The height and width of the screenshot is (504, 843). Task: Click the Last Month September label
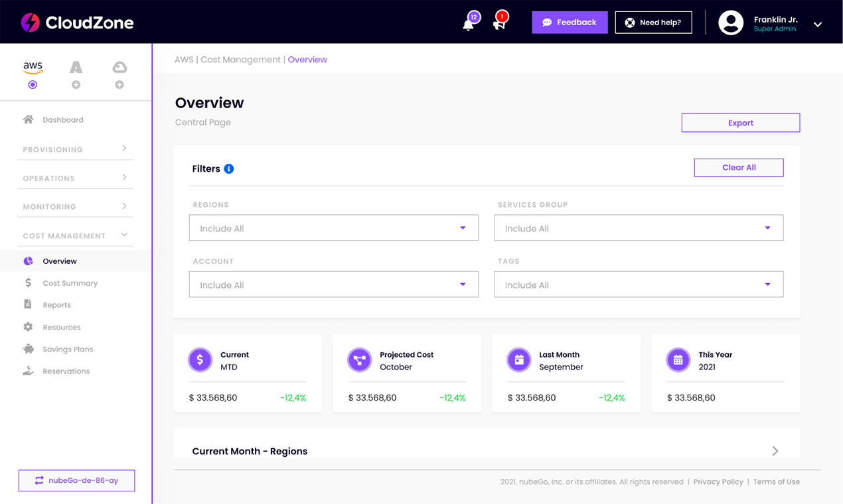pyautogui.click(x=561, y=367)
